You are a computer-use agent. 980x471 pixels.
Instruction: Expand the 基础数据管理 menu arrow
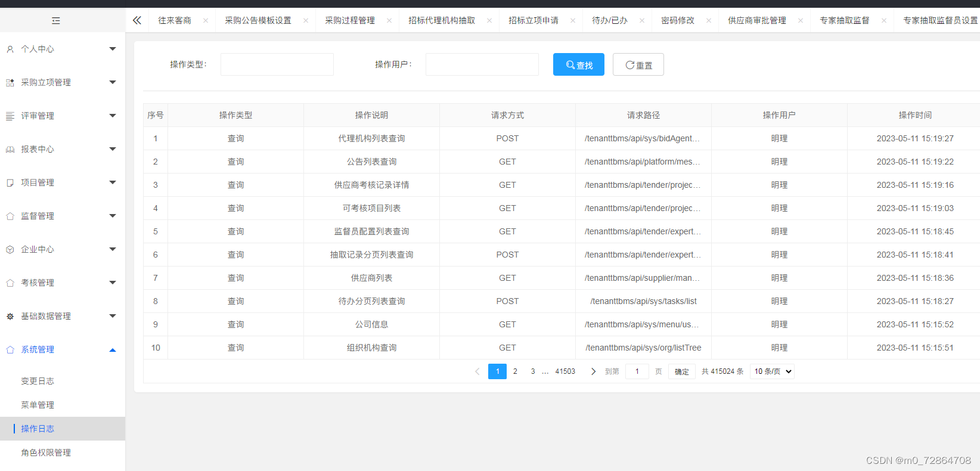(113, 316)
